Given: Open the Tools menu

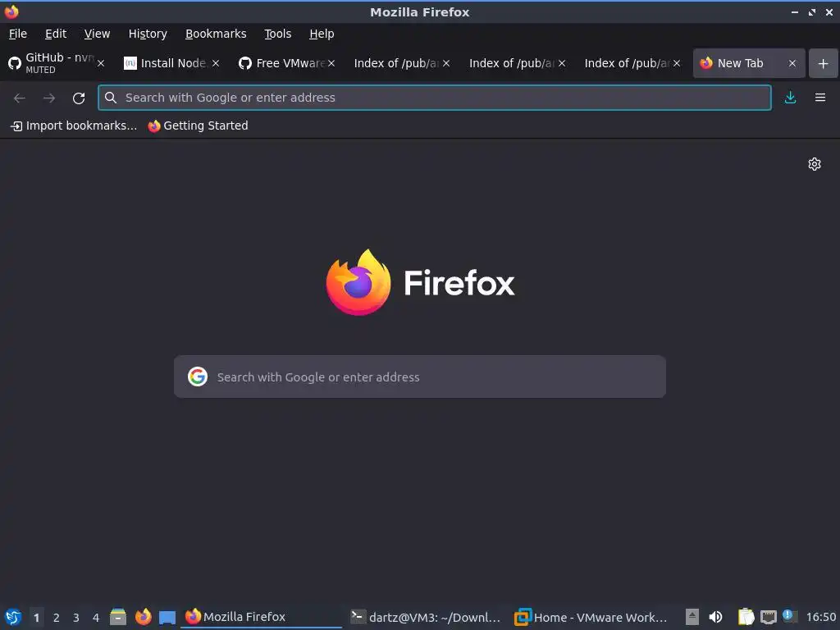Looking at the screenshot, I should [x=277, y=34].
